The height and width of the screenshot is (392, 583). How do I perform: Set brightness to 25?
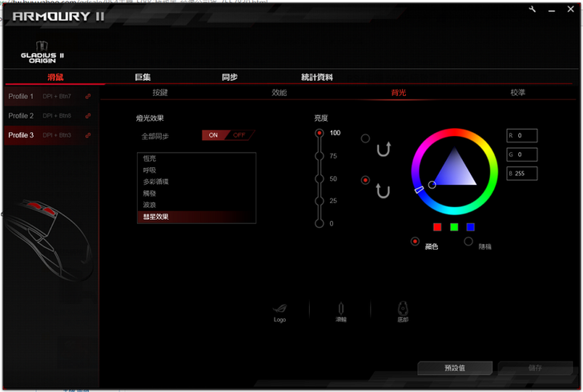[319, 201]
